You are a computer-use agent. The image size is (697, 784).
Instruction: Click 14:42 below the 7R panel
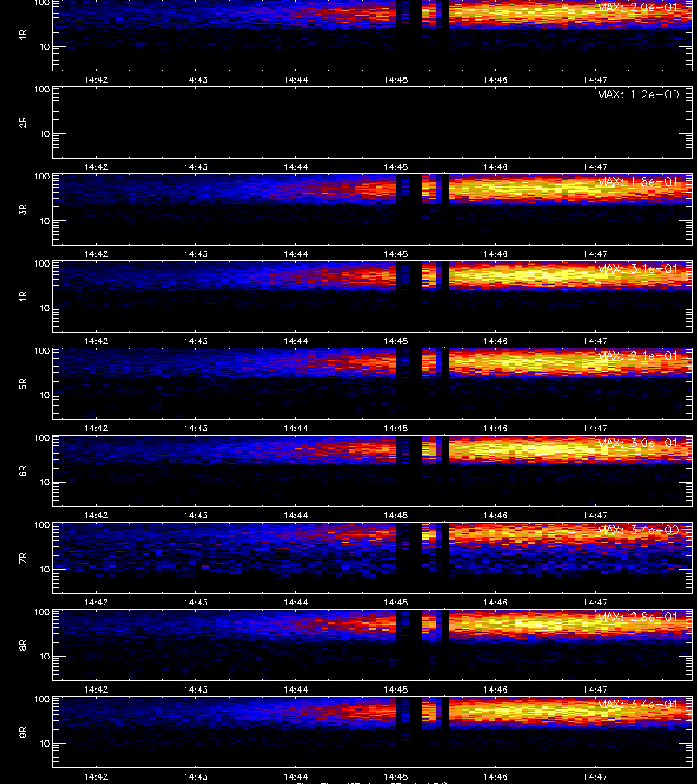point(96,602)
